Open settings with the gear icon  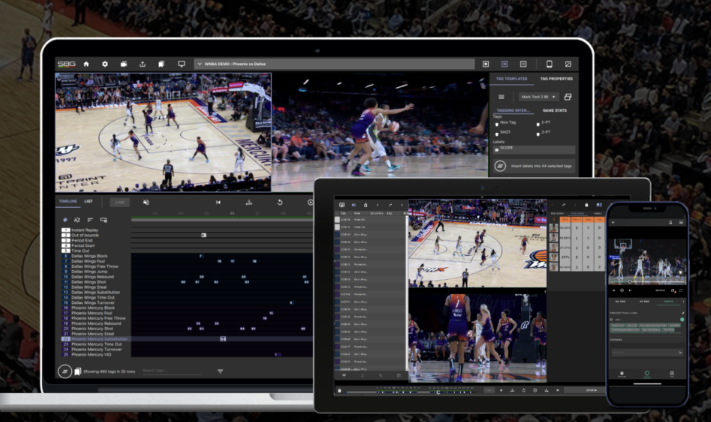tap(105, 64)
